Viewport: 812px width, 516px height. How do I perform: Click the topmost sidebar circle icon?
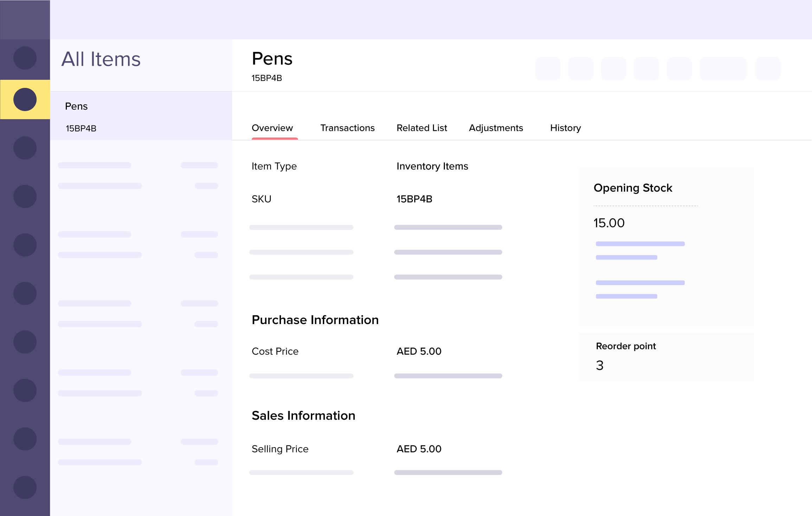coord(25,58)
